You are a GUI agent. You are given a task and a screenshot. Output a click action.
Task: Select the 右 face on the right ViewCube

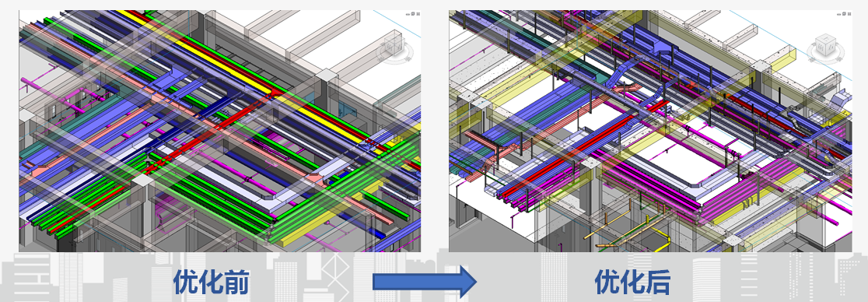(831, 47)
